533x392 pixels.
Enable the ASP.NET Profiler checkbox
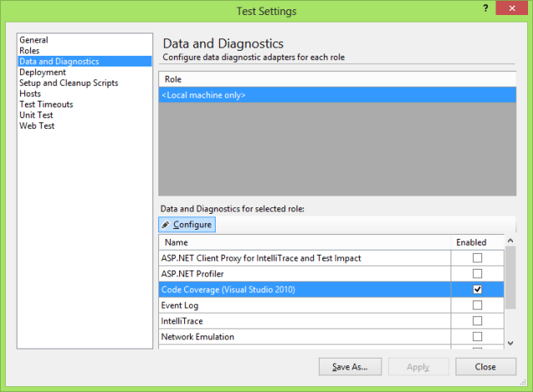477,274
